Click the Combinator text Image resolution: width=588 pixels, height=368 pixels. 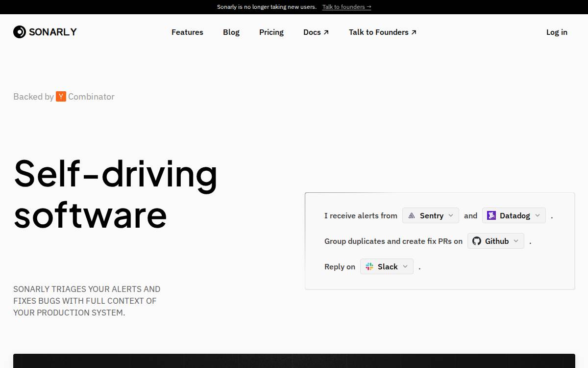coord(91,97)
